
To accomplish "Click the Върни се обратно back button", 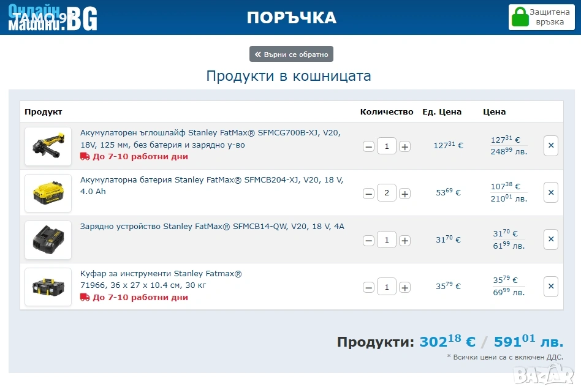I will pos(291,54).
